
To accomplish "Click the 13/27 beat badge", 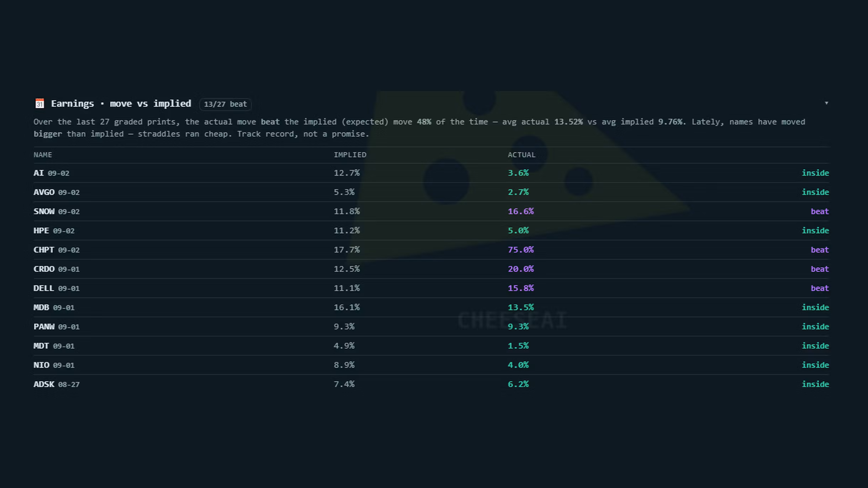I will point(225,104).
